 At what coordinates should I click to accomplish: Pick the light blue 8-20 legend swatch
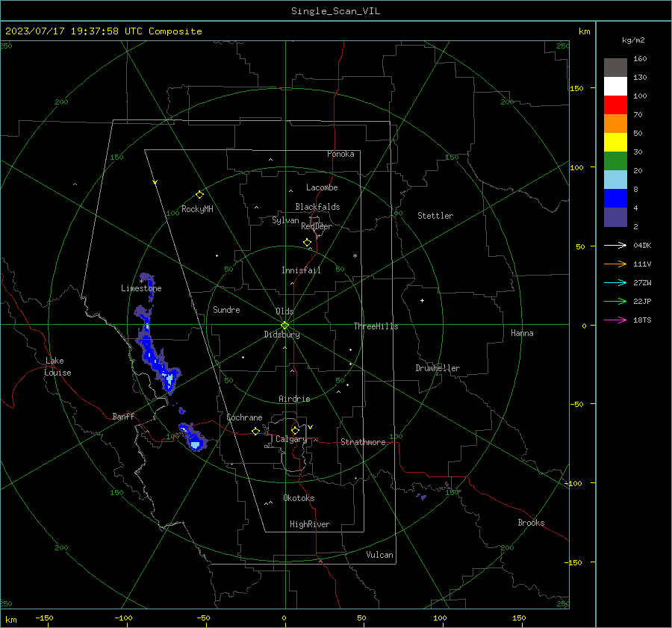[615, 180]
